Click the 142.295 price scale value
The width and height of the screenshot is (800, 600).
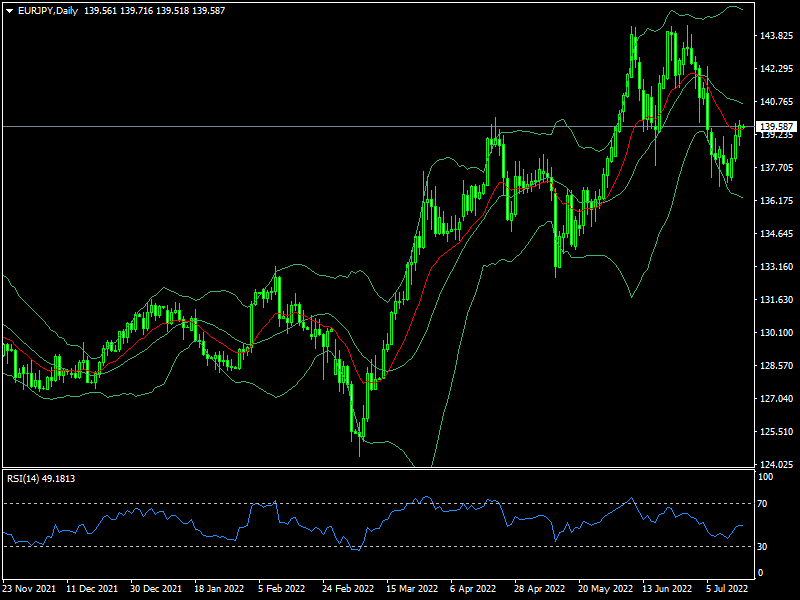777,69
